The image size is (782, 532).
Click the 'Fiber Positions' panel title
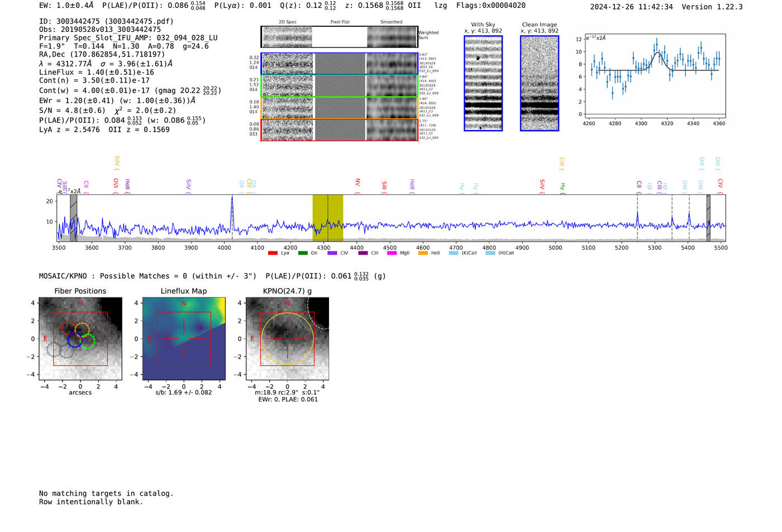tap(80, 291)
